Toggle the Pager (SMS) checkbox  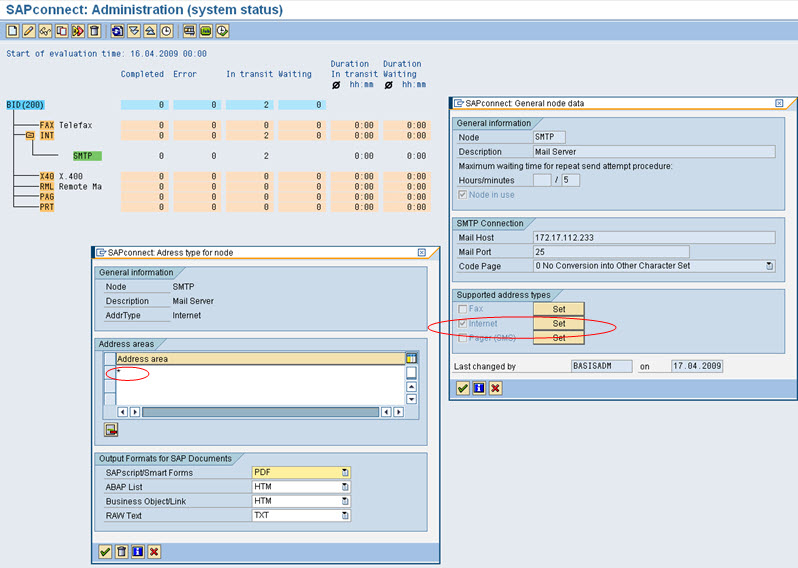click(x=463, y=337)
